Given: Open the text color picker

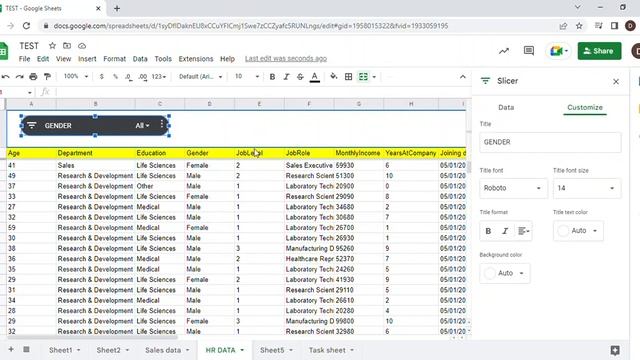Looking at the screenshot, I should pyautogui.click(x=314, y=77).
